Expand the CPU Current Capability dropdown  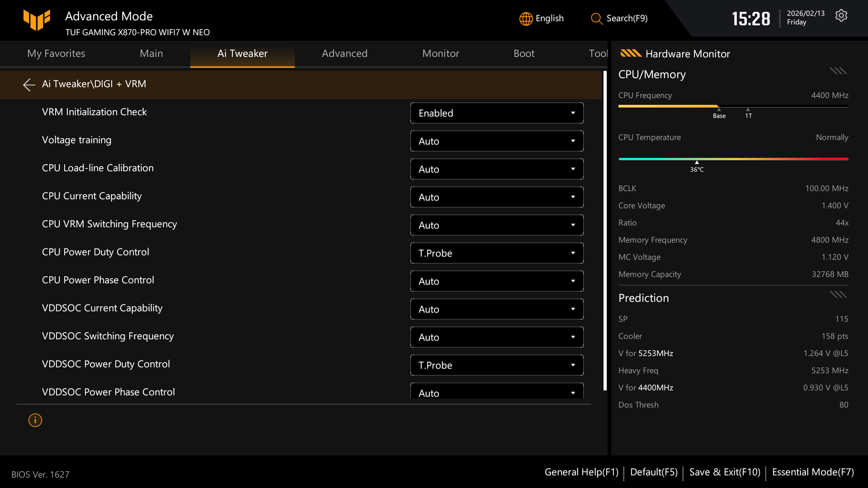(496, 197)
